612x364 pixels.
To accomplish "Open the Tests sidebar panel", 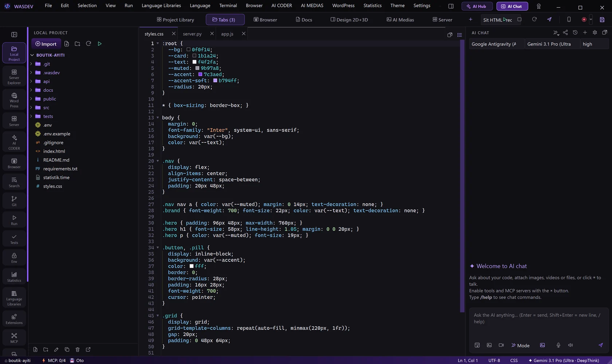I will [x=14, y=239].
